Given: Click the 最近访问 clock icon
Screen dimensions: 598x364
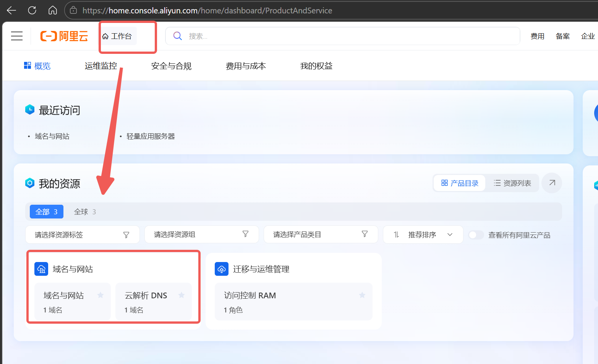Looking at the screenshot, I should (x=30, y=110).
